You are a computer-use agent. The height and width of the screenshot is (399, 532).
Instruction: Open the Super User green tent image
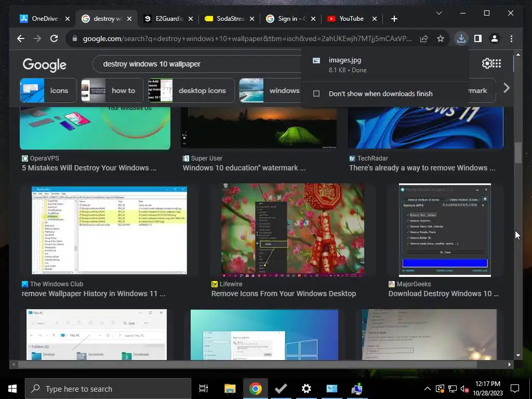[x=259, y=128]
